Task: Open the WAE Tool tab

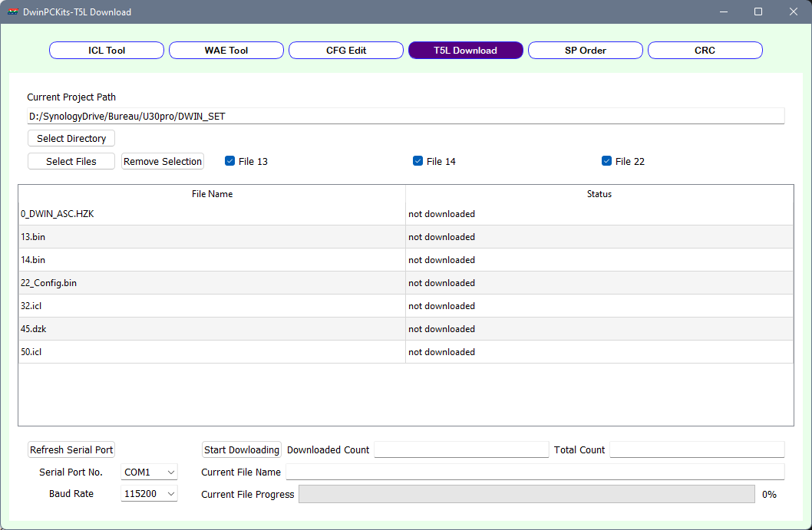Action: pyautogui.click(x=226, y=50)
